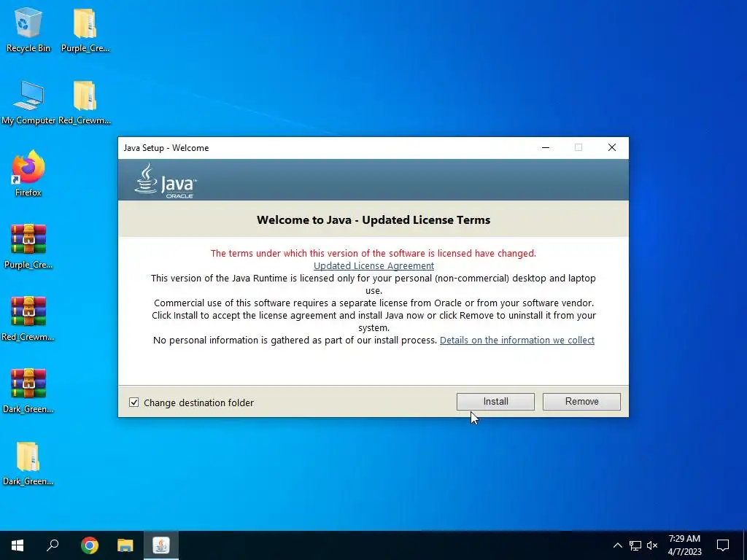Click the muted volume tray icon
This screenshot has width=747, height=560.
click(652, 545)
